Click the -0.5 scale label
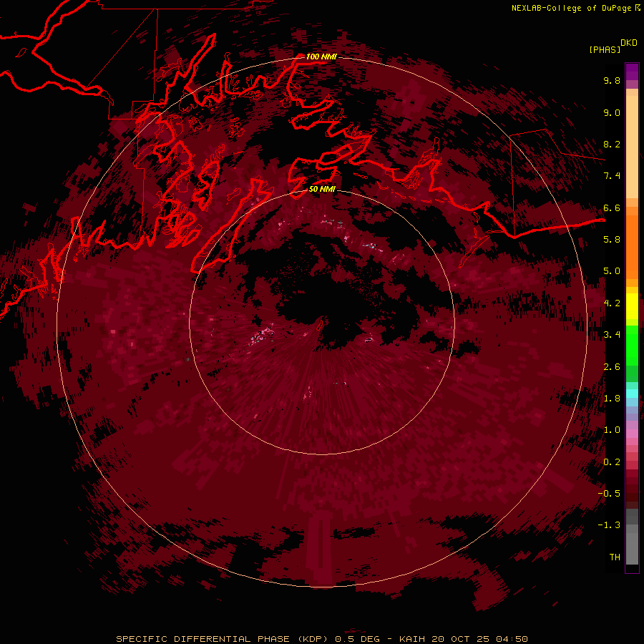This screenshot has height=644, width=644. [x=610, y=494]
